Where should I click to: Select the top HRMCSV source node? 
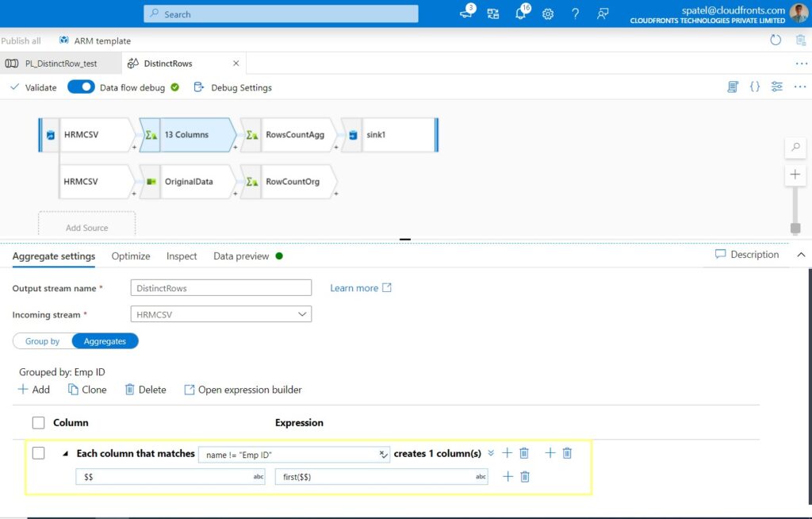87,135
